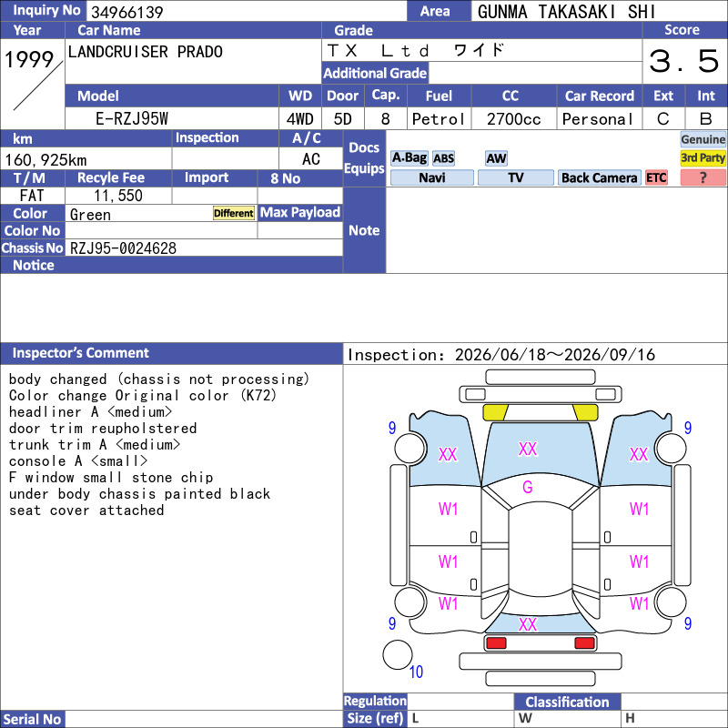
Task: Select the TV equipment badge
Action: [515, 177]
